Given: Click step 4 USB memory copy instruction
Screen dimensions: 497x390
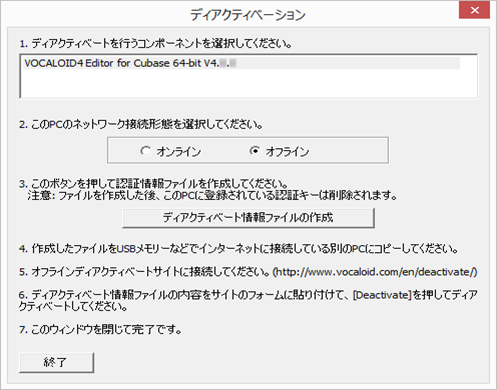Looking at the screenshot, I should (x=238, y=249).
